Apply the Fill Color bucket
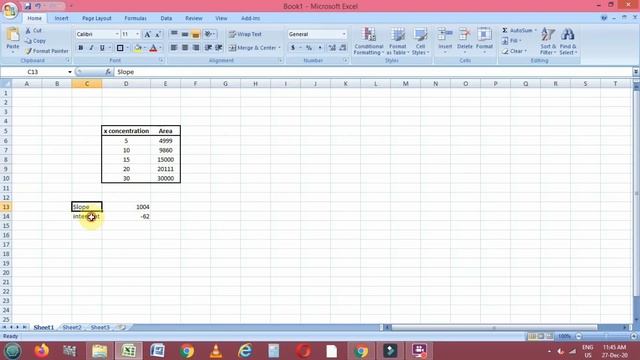This screenshot has height=360, width=640. [x=138, y=48]
